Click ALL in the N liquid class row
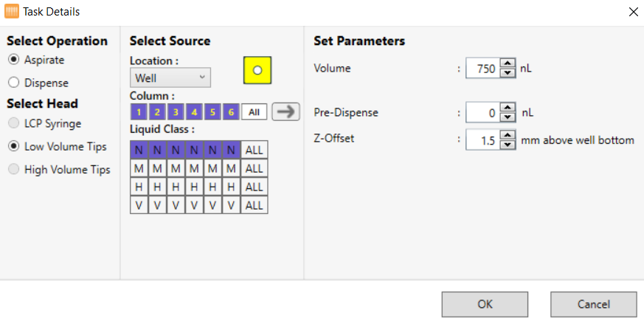 pos(254,150)
